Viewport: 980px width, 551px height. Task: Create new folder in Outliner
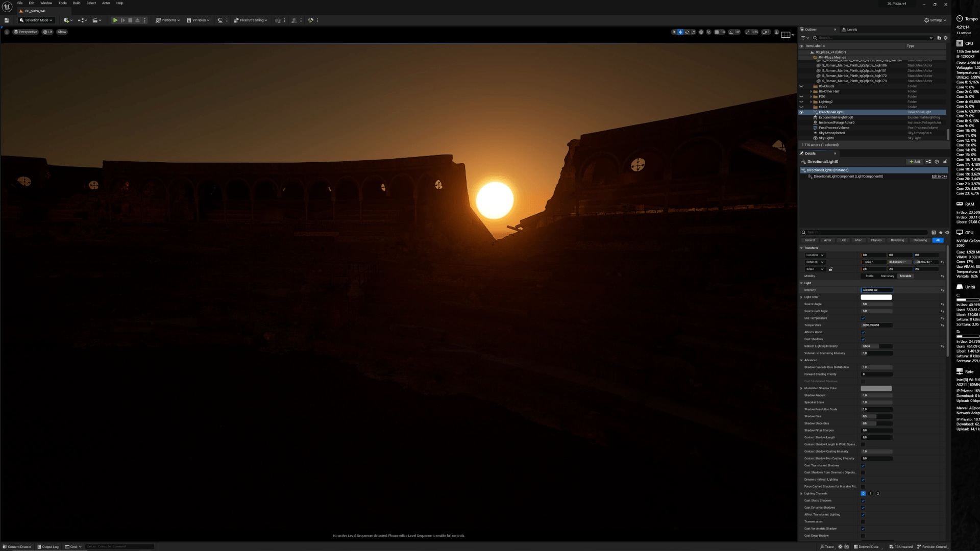[x=939, y=38]
